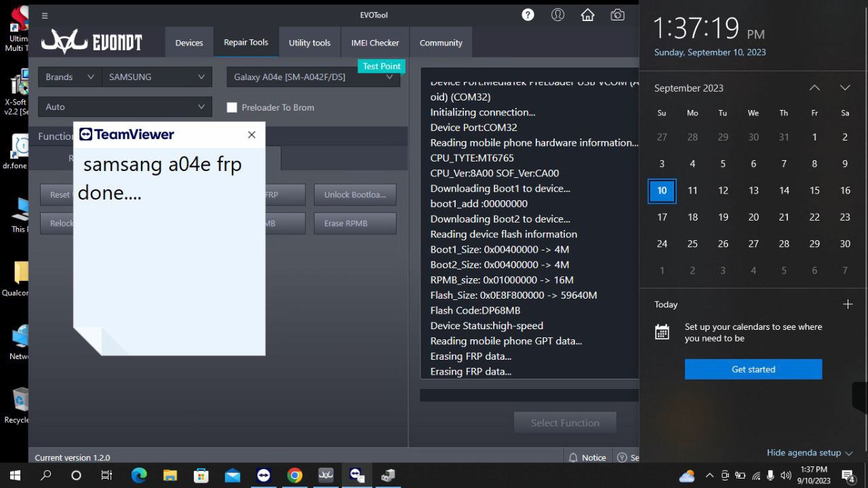Open the SAMSUNG brand dropdown
Viewport: 868px width, 488px height.
pyautogui.click(x=157, y=77)
